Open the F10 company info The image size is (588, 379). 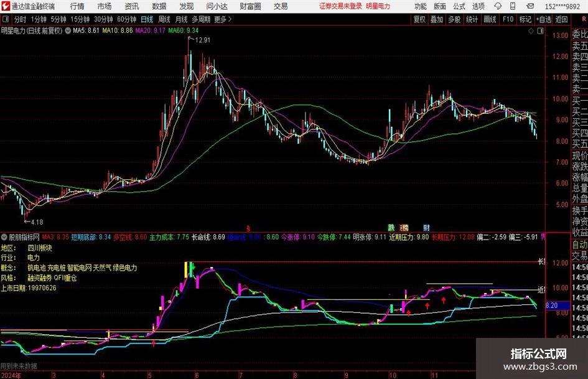pos(508,19)
